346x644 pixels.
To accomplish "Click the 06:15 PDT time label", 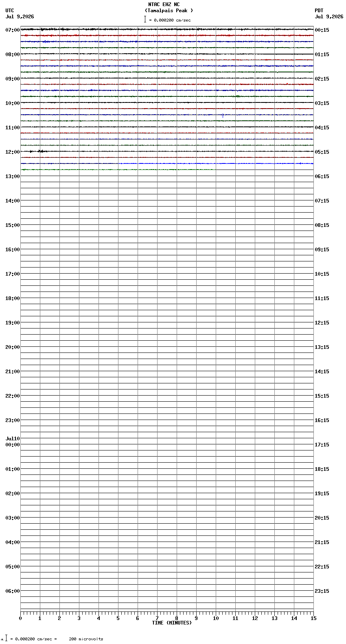I will [322, 176].
